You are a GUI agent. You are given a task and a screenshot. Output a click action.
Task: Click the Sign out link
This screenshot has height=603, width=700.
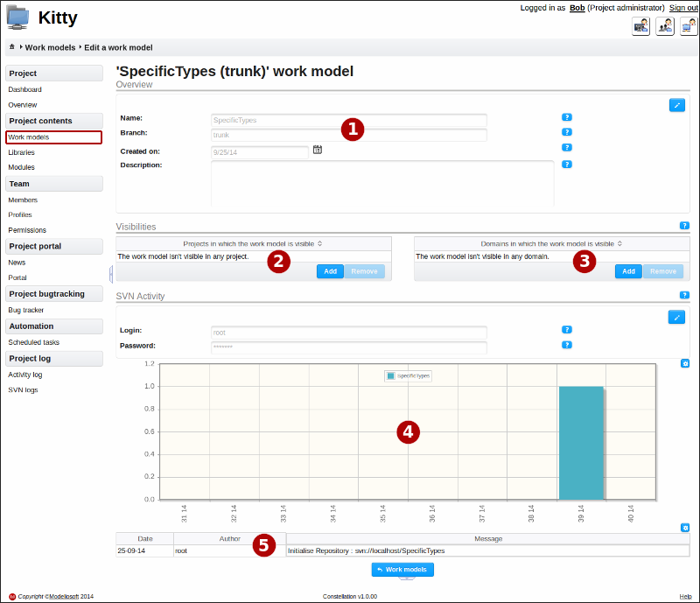tap(683, 8)
